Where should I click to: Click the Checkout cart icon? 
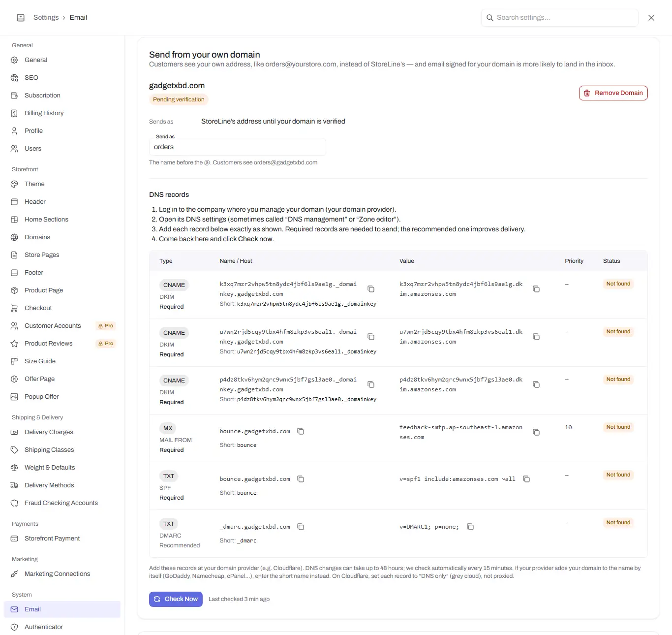(x=14, y=308)
